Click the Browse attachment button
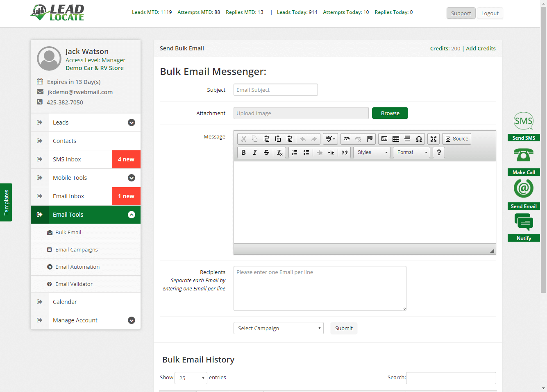 coord(390,113)
